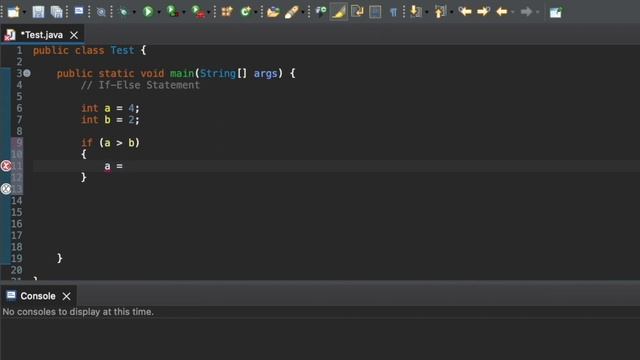Screen dimensions: 640x360
Task: Run the program with green play button
Action: point(148,11)
